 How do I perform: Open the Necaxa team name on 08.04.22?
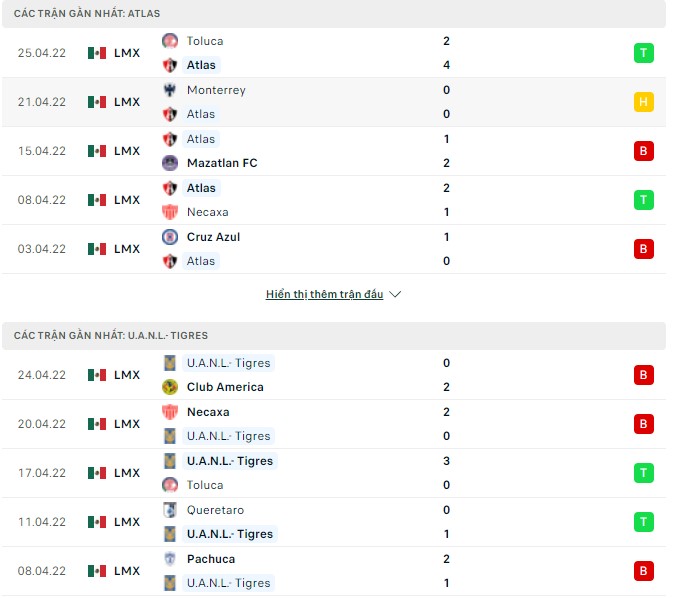tap(207, 212)
